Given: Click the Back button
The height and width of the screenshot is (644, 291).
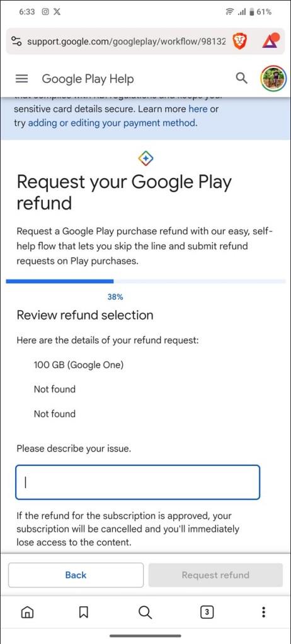Looking at the screenshot, I should 76,575.
